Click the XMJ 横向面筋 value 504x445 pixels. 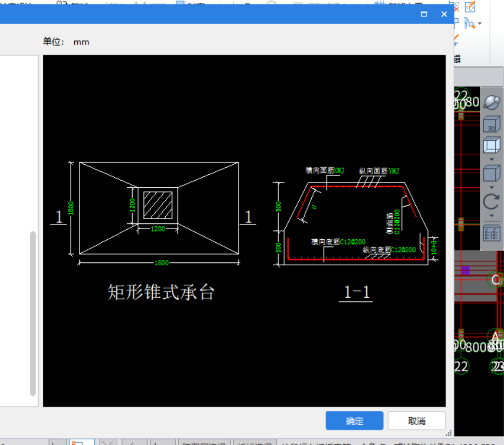point(339,170)
